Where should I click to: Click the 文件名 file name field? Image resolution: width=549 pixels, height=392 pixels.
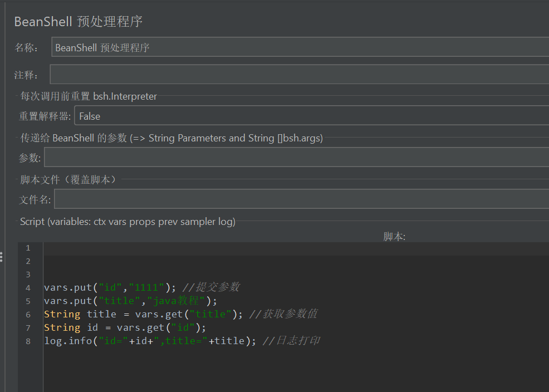click(301, 199)
